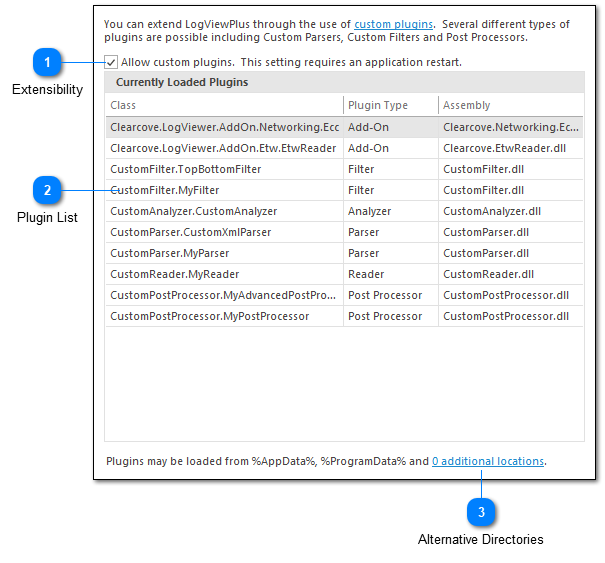Click the CustomAnalyzer.dll assembly cell
Screen dimensions: 605x563
511,211
